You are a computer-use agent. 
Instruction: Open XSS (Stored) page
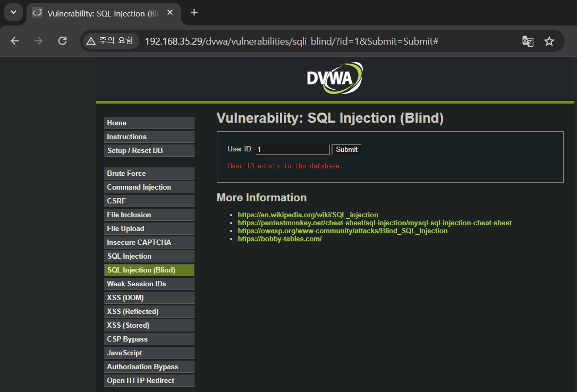pos(149,325)
